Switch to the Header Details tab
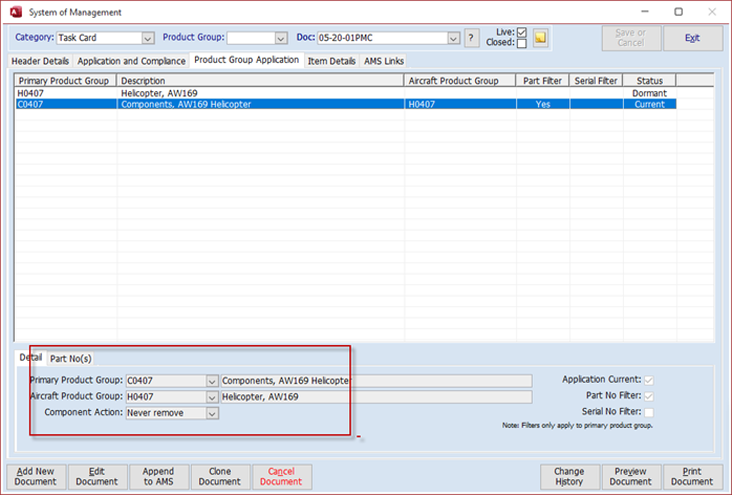The height and width of the screenshot is (495, 732). pyautogui.click(x=40, y=61)
